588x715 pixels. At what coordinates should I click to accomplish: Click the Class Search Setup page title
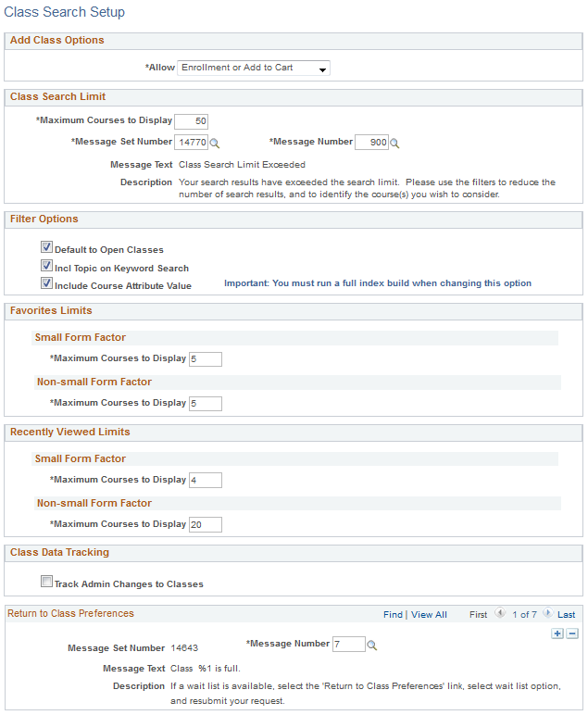pos(64,12)
